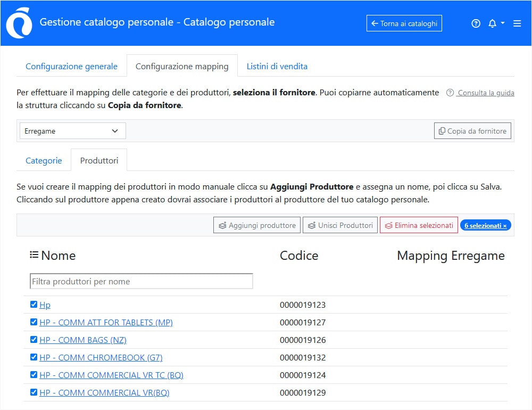Screen dimensions: 532x410
Task: Open the Categorie tab
Action: 43,160
